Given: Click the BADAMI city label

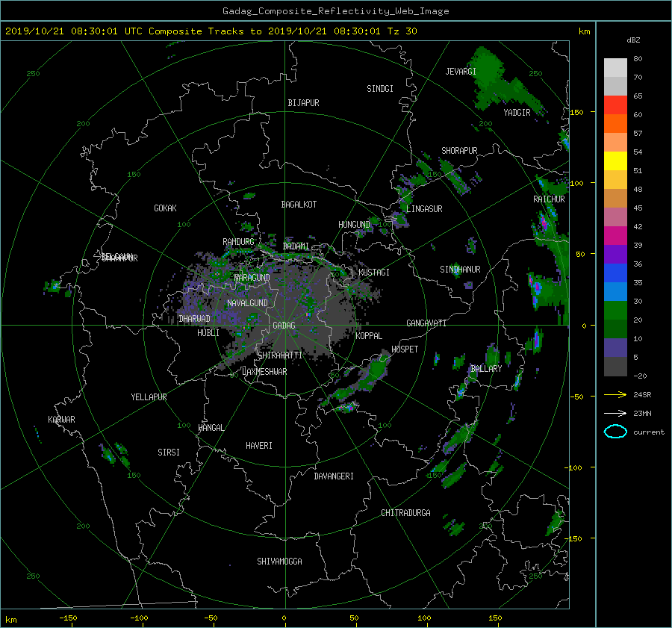Looking at the screenshot, I should 296,246.
